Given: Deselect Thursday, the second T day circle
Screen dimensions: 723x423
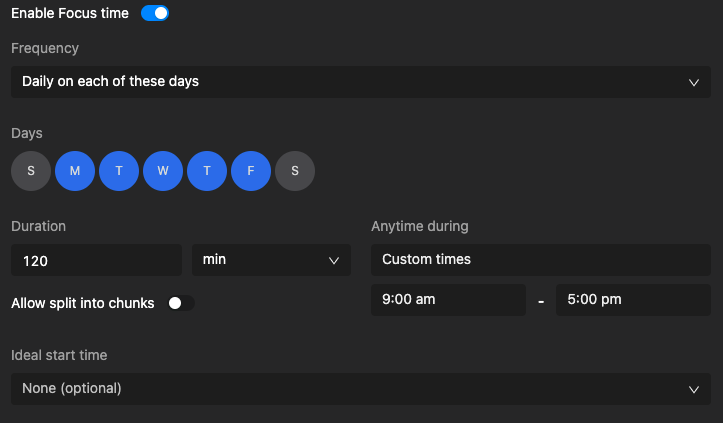Looking at the screenshot, I should [207, 171].
